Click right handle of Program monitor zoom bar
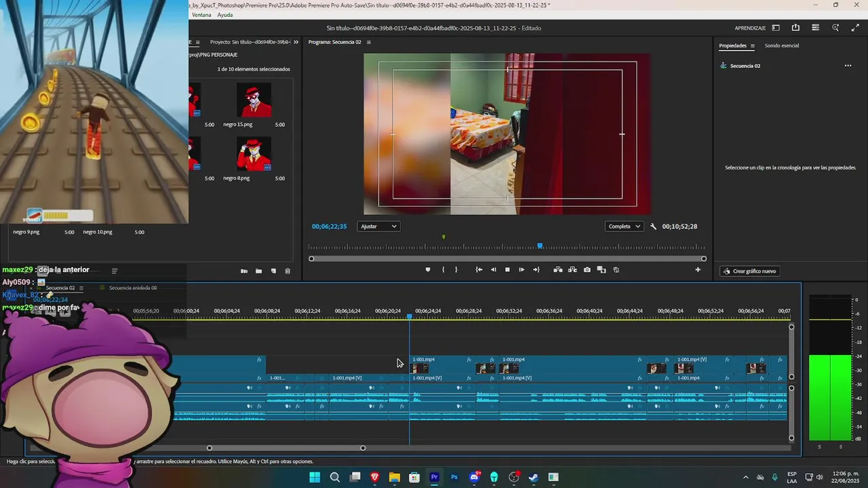Viewport: 868px width, 488px height. click(x=704, y=258)
